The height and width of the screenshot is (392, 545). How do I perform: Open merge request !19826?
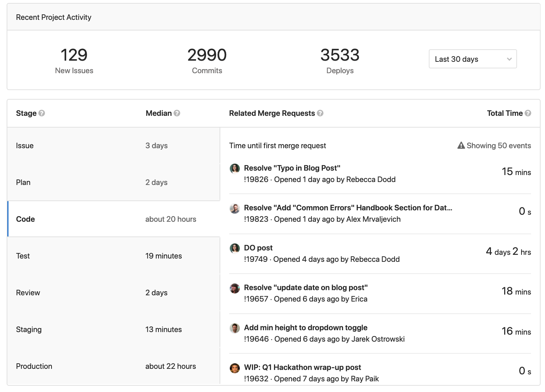point(292,168)
